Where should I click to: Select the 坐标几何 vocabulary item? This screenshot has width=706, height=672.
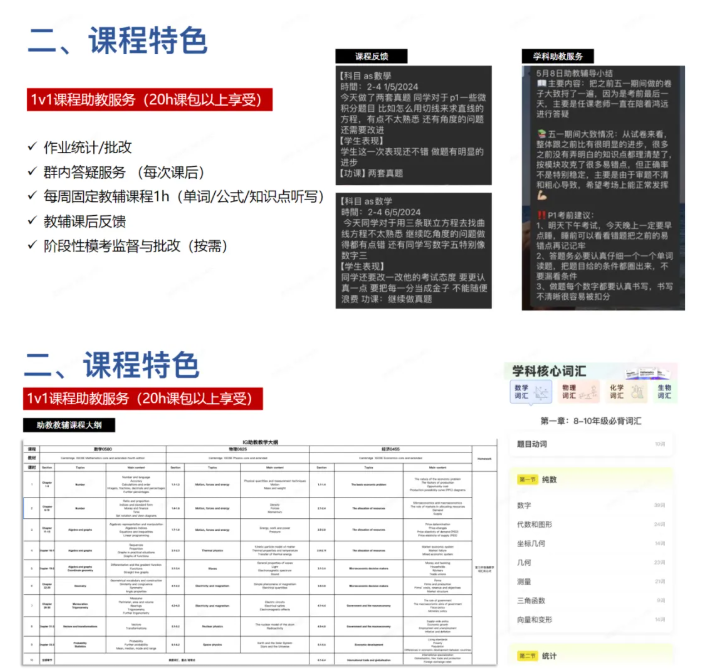(x=531, y=543)
